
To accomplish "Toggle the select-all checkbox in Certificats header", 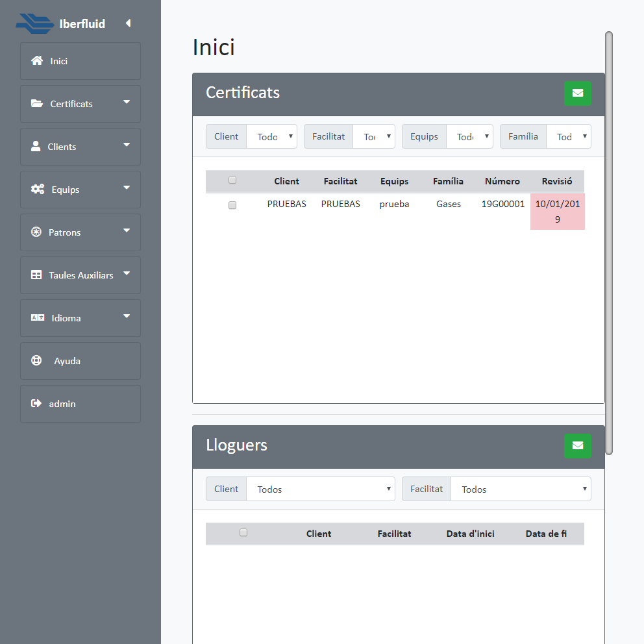I will pyautogui.click(x=232, y=180).
